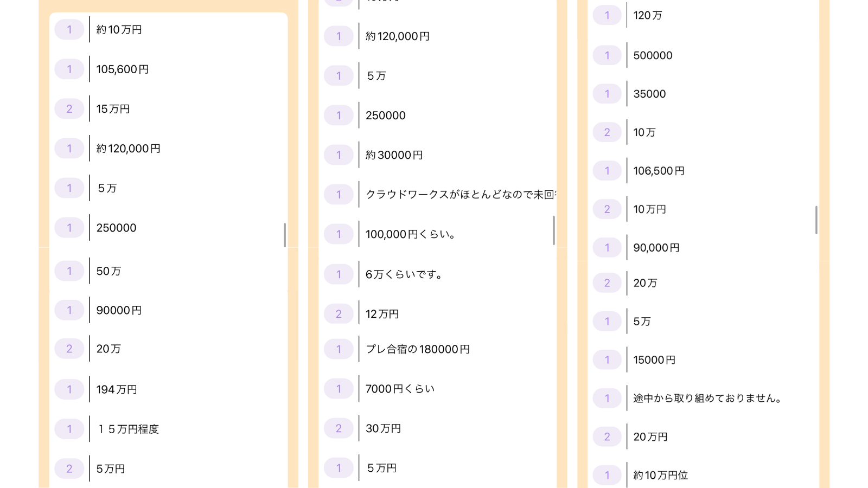Viewport: 868px width, 488px height.
Task: Select the '194万円' response row
Action: (117, 389)
